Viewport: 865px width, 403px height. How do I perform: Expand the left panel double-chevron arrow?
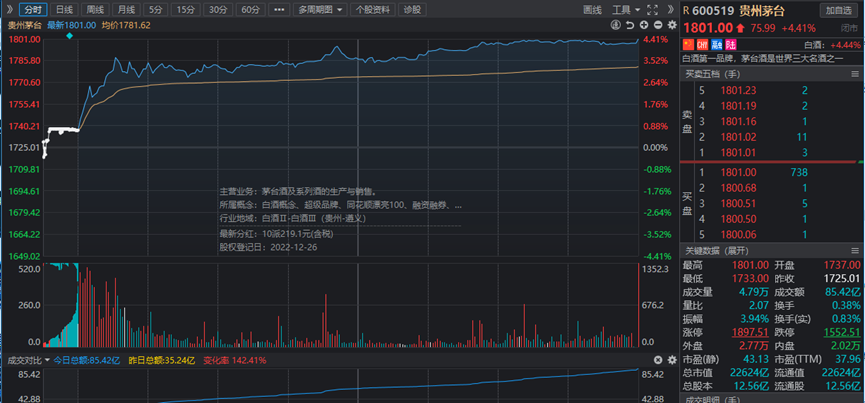(x=9, y=9)
